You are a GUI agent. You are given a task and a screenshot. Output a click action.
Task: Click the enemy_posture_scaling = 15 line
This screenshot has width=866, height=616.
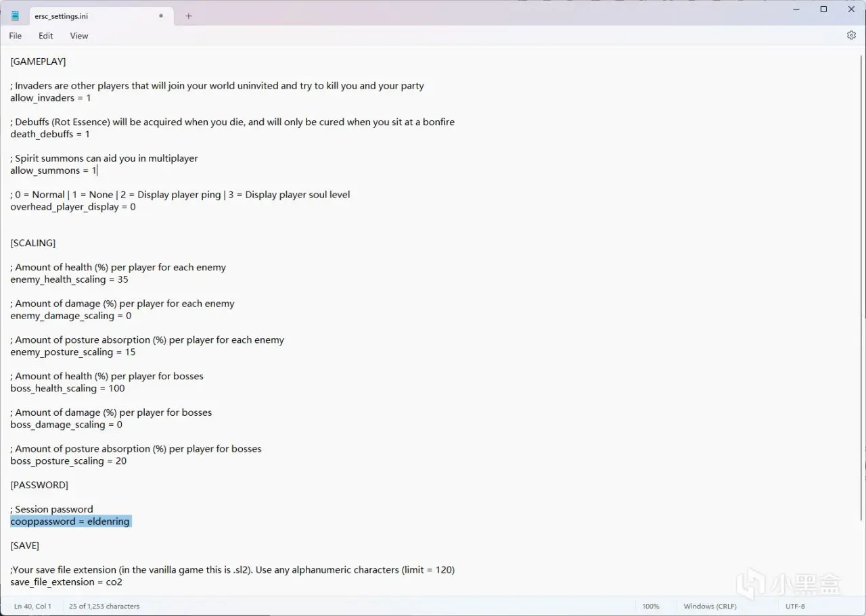(x=73, y=352)
